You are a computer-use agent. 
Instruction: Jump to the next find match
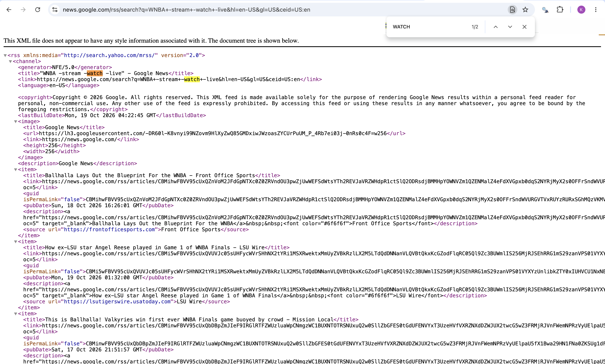coord(510,27)
